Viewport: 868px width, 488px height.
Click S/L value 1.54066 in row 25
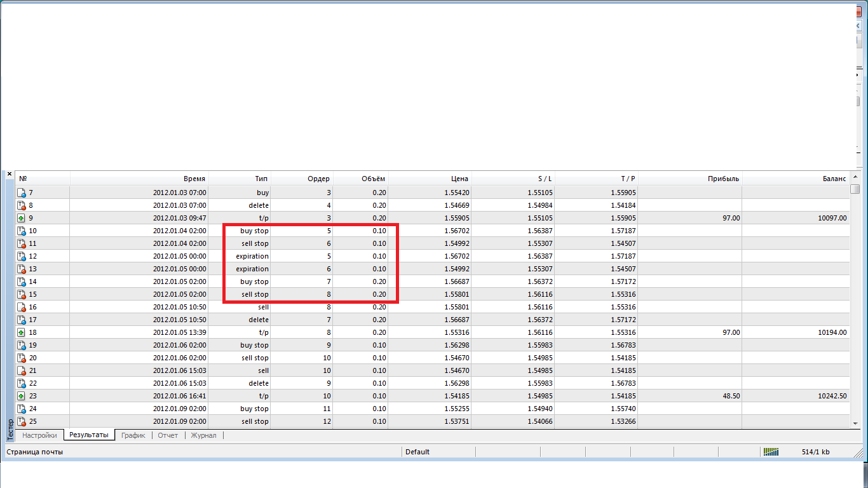539,421
